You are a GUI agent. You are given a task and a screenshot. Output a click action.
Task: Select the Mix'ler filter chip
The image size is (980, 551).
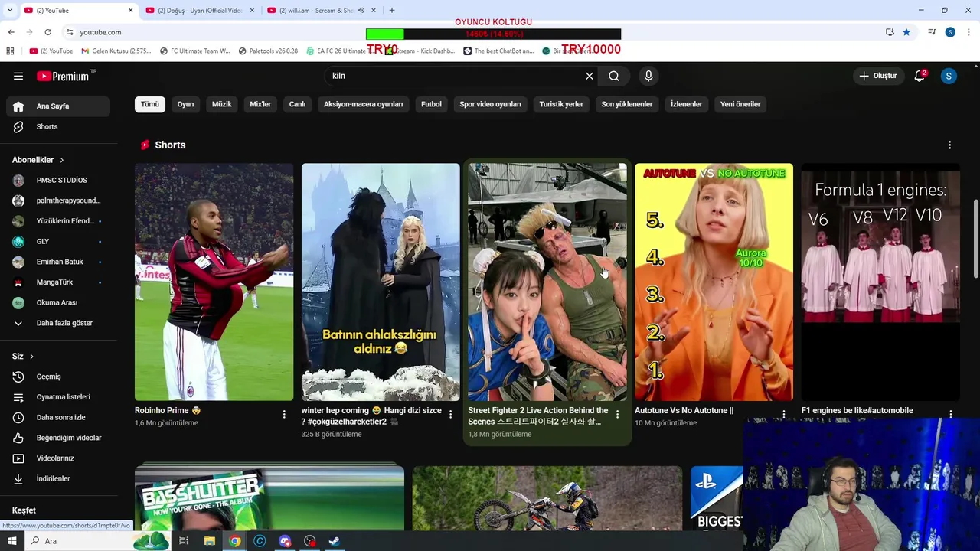click(x=260, y=104)
